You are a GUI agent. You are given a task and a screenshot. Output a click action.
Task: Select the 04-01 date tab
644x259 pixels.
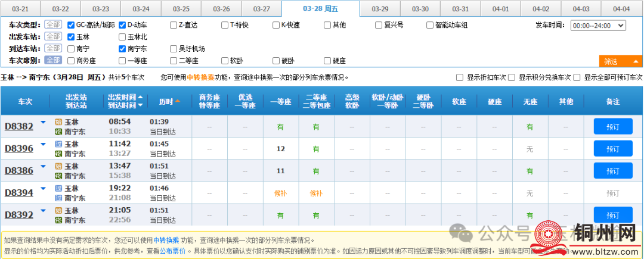tap(501, 8)
